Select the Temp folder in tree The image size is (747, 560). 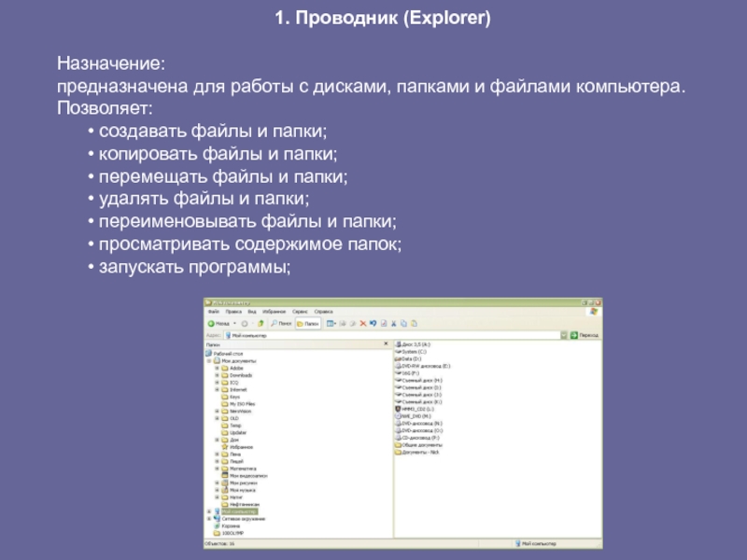coord(232,426)
